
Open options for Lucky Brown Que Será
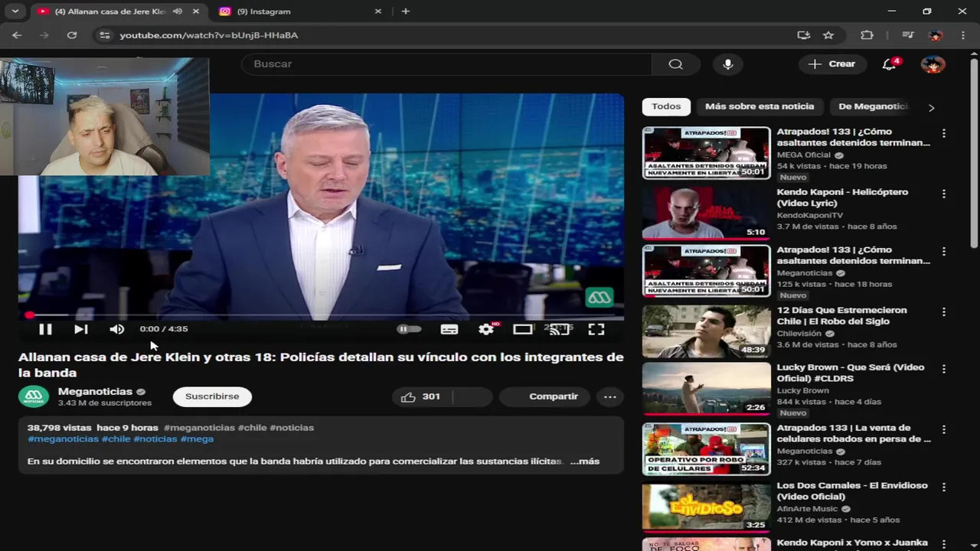943,369
